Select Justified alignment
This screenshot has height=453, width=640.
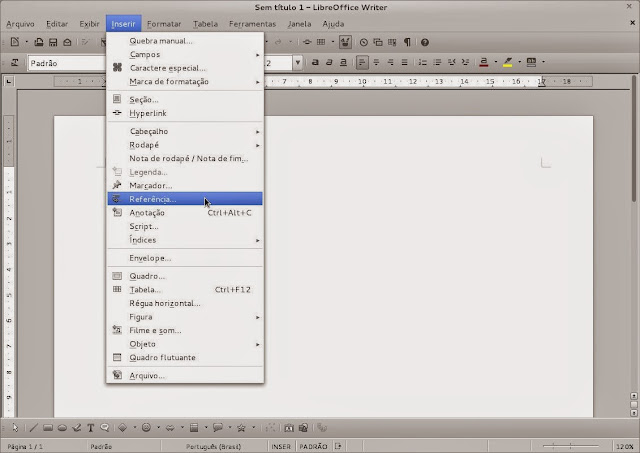404,62
